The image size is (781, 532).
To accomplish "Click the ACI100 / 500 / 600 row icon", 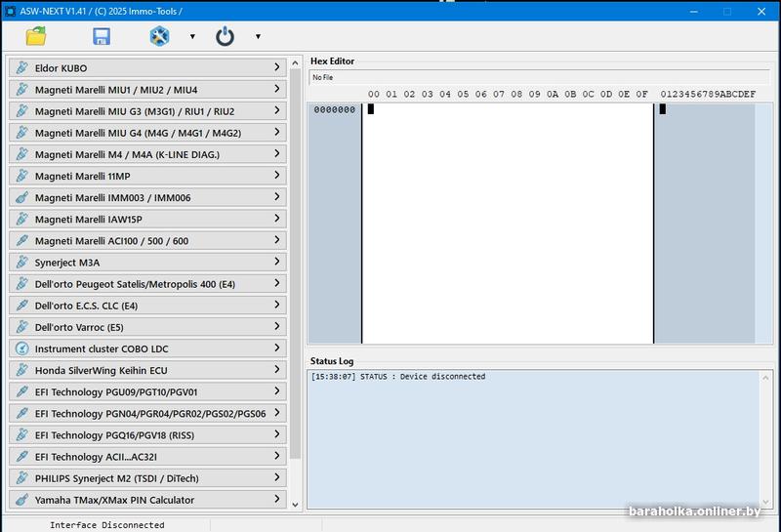I will click(x=21, y=240).
